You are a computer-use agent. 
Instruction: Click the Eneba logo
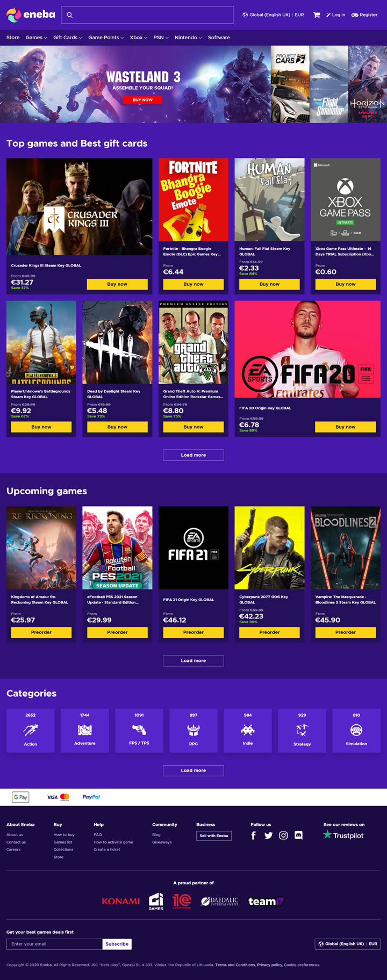(x=31, y=15)
